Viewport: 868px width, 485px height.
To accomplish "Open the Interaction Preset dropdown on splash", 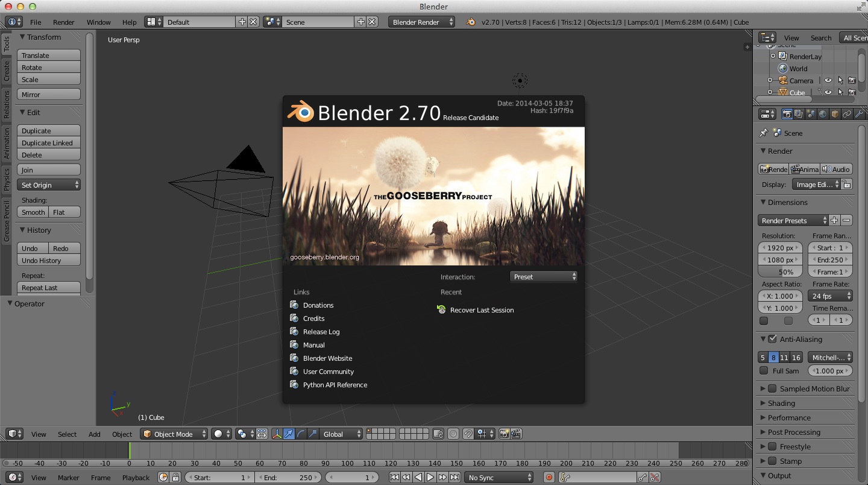I will coord(543,277).
